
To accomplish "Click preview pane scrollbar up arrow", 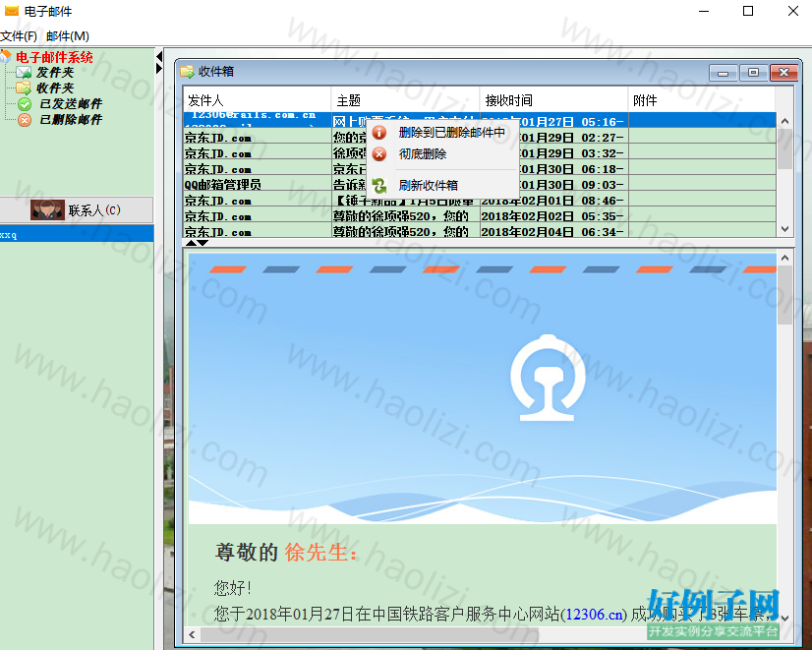I will coord(784,258).
